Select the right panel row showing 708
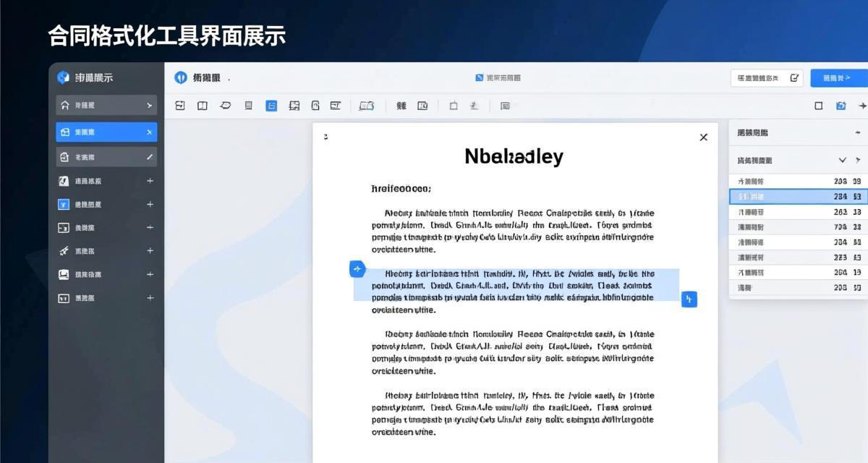The image size is (868, 463). coord(799,227)
